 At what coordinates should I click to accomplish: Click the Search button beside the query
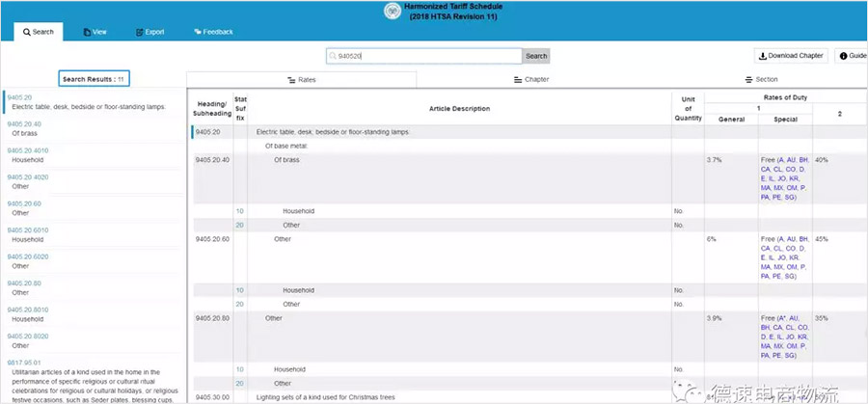(x=535, y=56)
